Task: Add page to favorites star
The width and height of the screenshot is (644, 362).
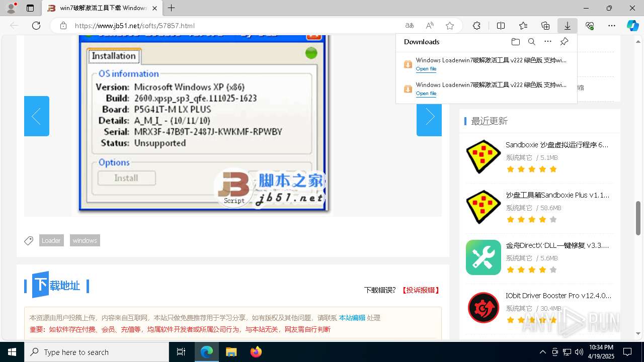Action: click(450, 26)
